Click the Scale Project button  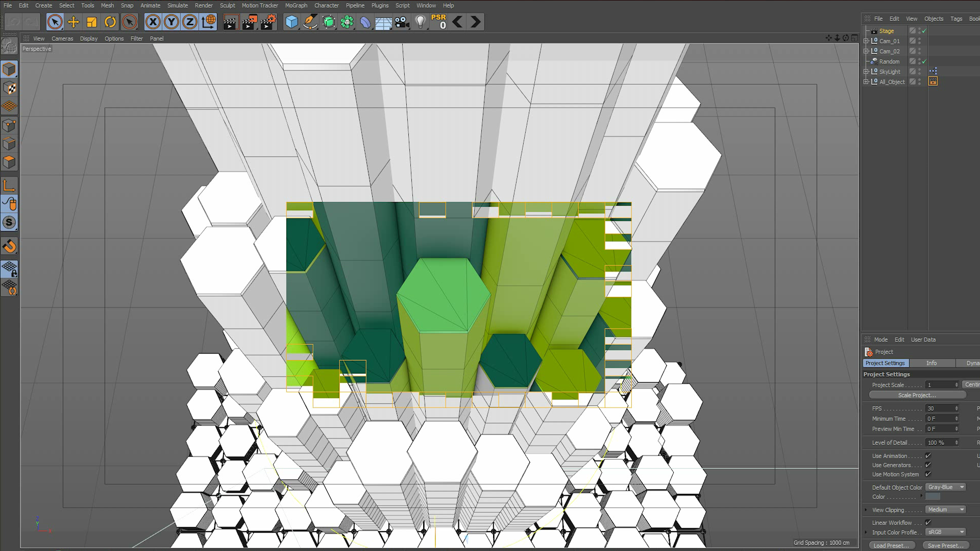coord(917,395)
